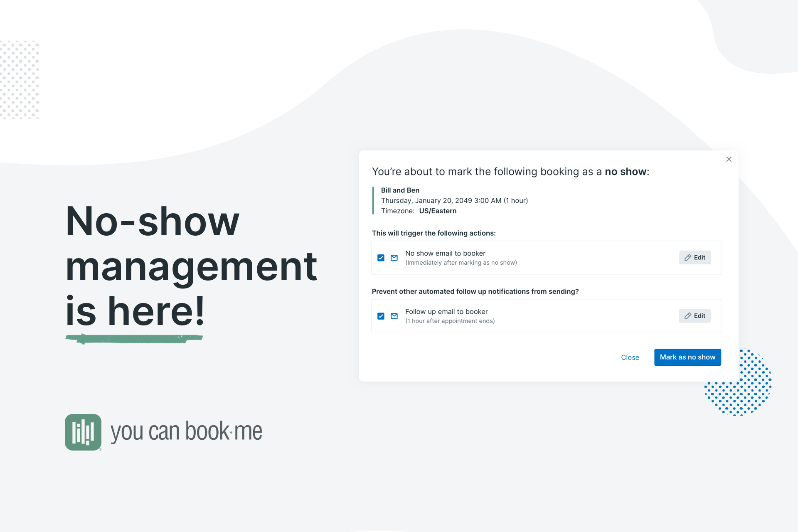Click the envelope icon beside no show email

click(394, 258)
